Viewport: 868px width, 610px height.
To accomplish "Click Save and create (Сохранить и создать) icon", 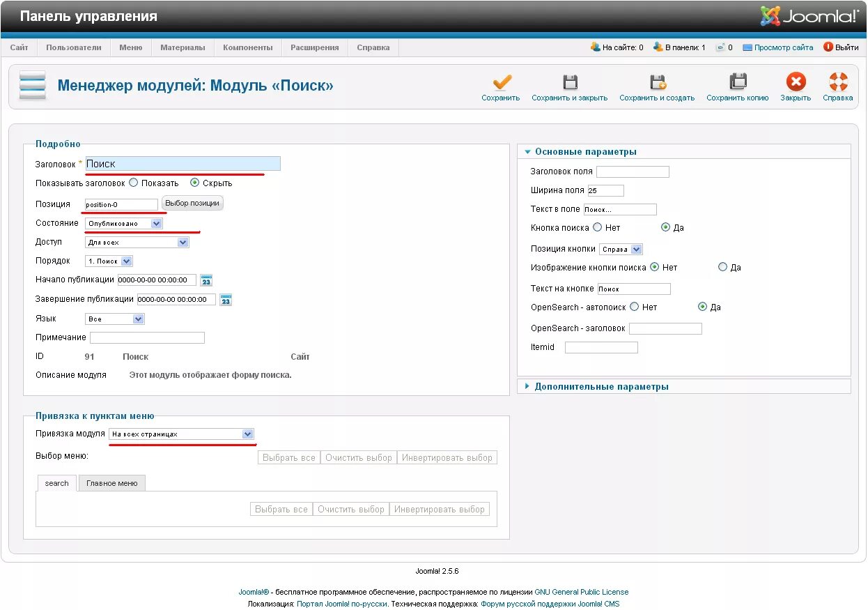I will (x=658, y=82).
